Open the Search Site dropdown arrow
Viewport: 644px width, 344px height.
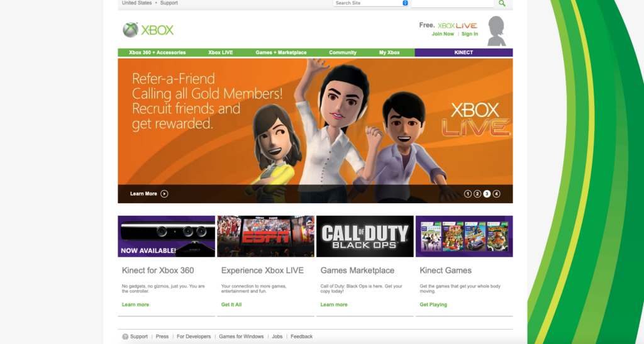[405, 3]
